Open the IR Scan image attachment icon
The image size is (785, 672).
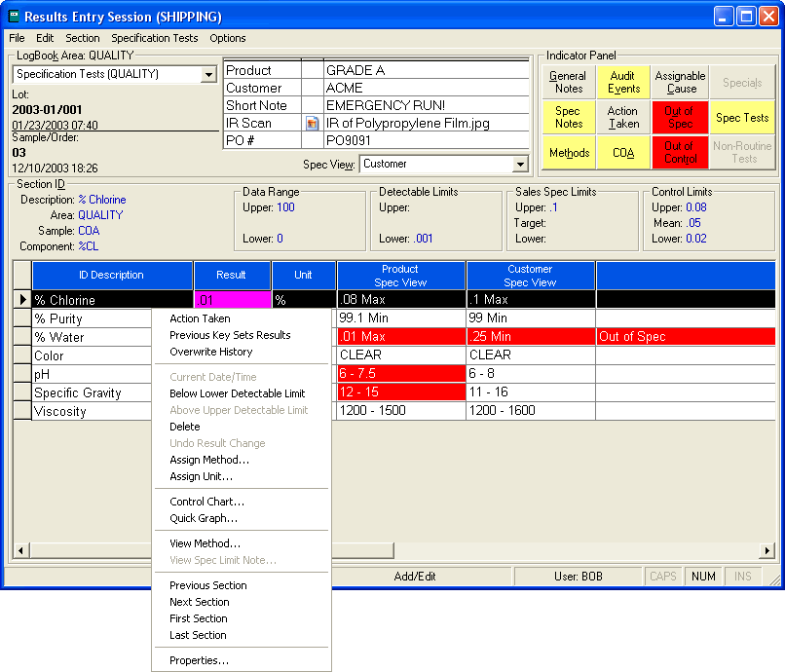pyautogui.click(x=312, y=123)
